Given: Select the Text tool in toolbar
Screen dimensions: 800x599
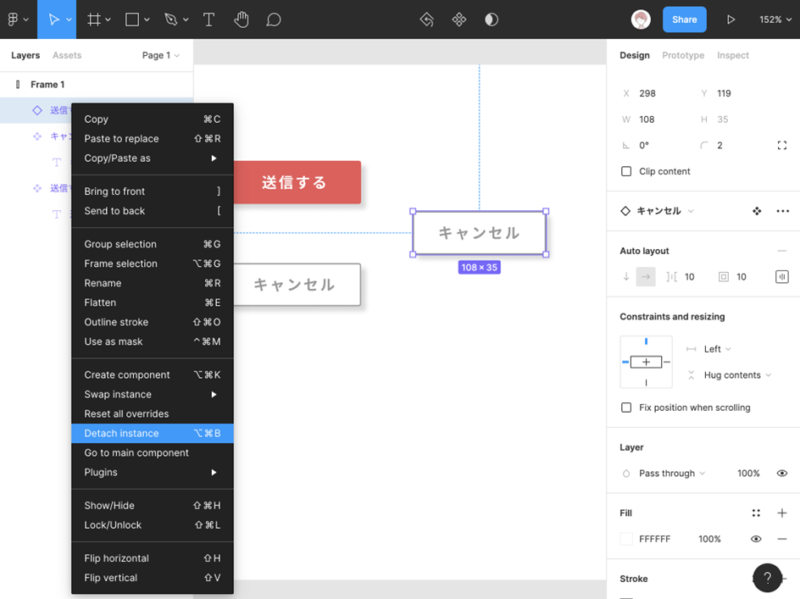Looking at the screenshot, I should coord(208,19).
